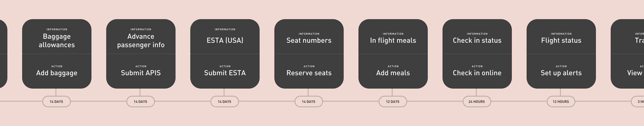Click the Submit APIS action
Image resolution: width=644 pixels, height=126 pixels.
coord(141,73)
